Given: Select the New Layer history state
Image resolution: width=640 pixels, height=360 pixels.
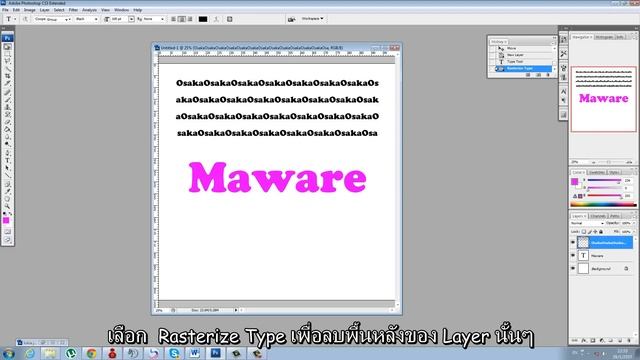Looking at the screenshot, I should coord(524,55).
